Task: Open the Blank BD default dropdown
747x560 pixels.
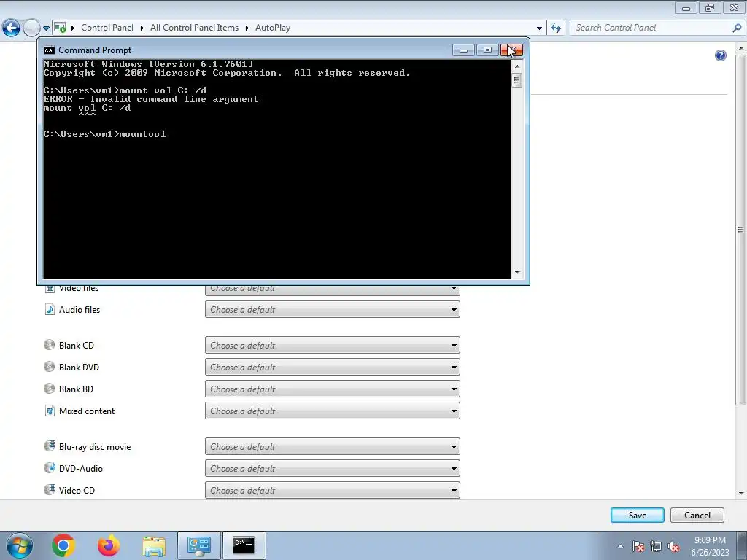Action: click(x=333, y=389)
